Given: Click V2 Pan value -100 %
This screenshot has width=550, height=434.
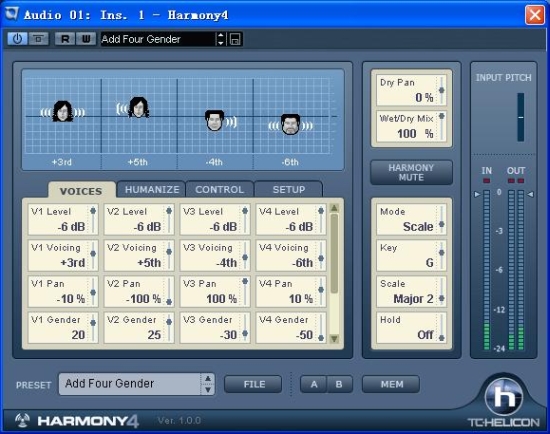Looking at the screenshot, I should point(143,299).
